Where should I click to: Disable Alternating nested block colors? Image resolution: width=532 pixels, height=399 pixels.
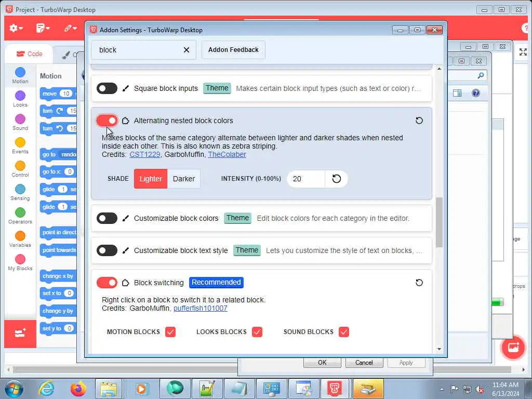click(107, 121)
